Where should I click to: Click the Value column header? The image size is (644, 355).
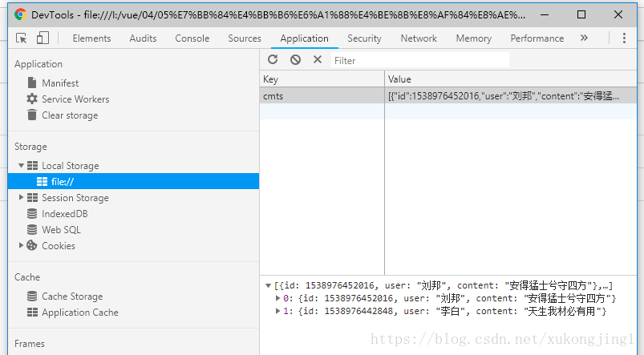pos(511,79)
